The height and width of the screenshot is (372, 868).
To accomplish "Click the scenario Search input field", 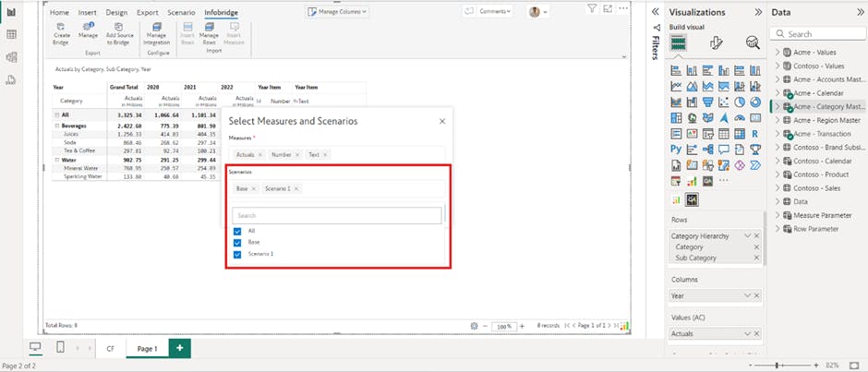I will click(x=337, y=215).
